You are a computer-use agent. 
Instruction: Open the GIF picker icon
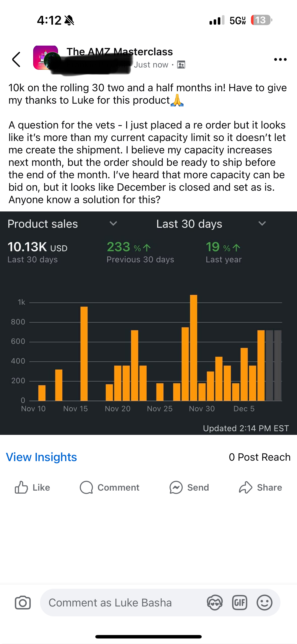coord(239,603)
